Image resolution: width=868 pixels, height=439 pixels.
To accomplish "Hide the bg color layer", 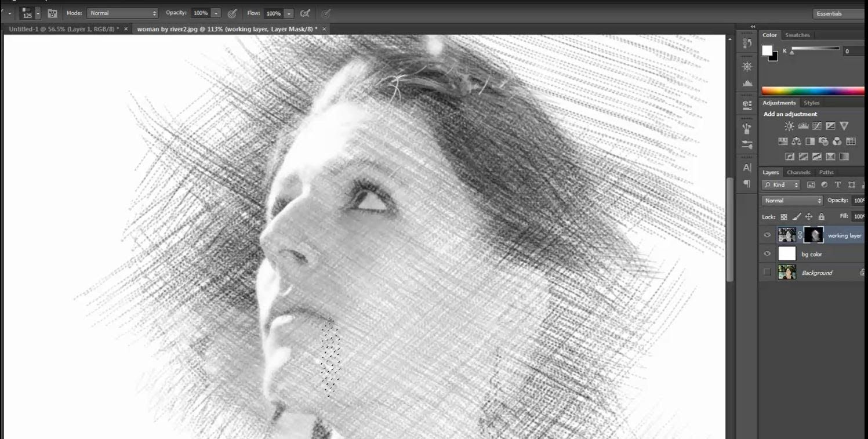I will coord(767,253).
